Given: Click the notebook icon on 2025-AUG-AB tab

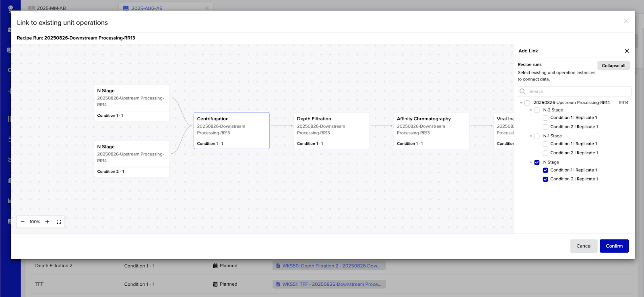Looking at the screenshot, I should 126,8.
